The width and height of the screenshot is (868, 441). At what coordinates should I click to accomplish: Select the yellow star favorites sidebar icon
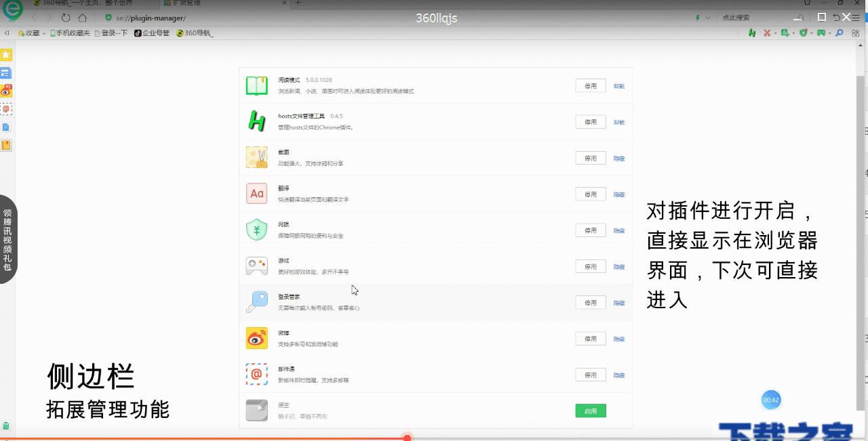[6, 54]
